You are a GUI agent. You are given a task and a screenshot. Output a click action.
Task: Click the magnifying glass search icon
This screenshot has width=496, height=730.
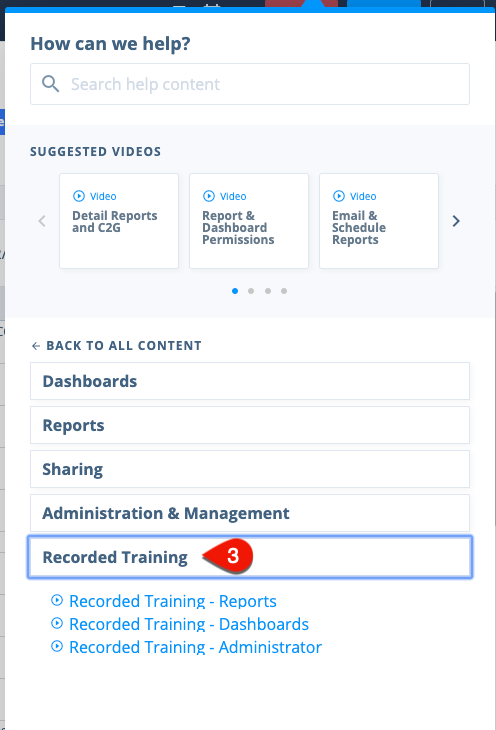coord(50,84)
